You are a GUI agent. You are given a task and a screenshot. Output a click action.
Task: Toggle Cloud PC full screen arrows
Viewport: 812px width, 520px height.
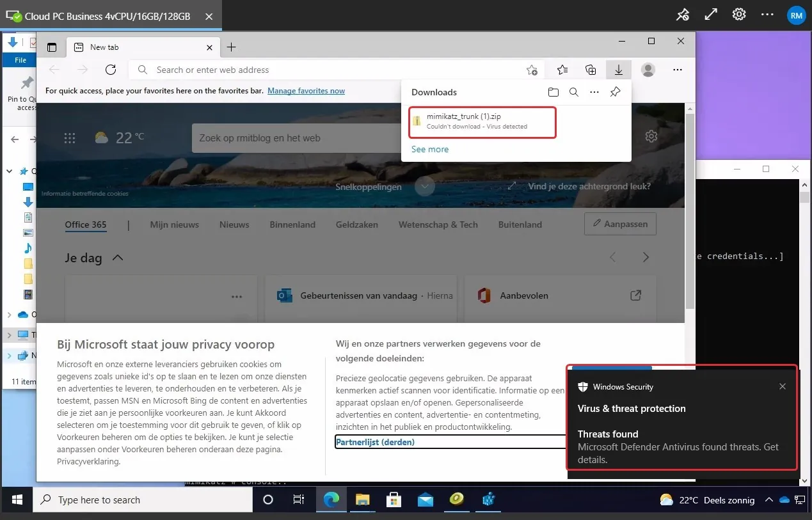click(711, 14)
